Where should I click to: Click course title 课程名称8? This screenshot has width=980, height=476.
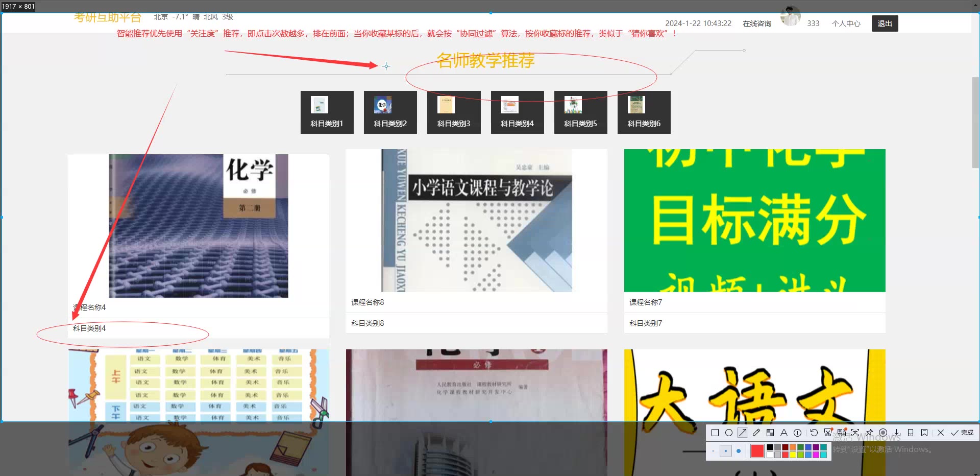coord(367,302)
